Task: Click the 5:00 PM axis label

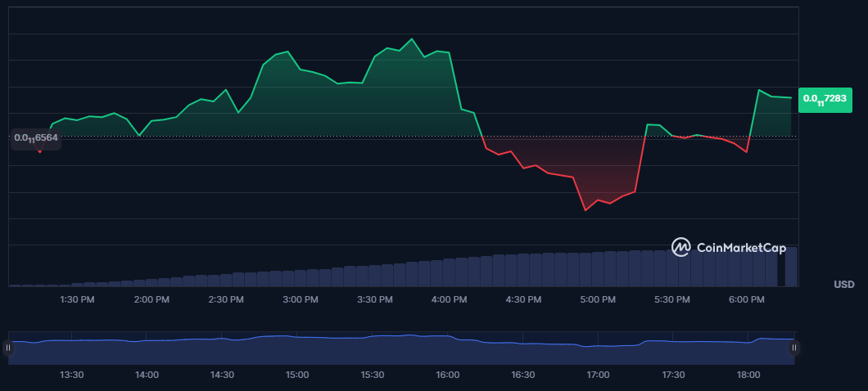Action: tap(598, 299)
